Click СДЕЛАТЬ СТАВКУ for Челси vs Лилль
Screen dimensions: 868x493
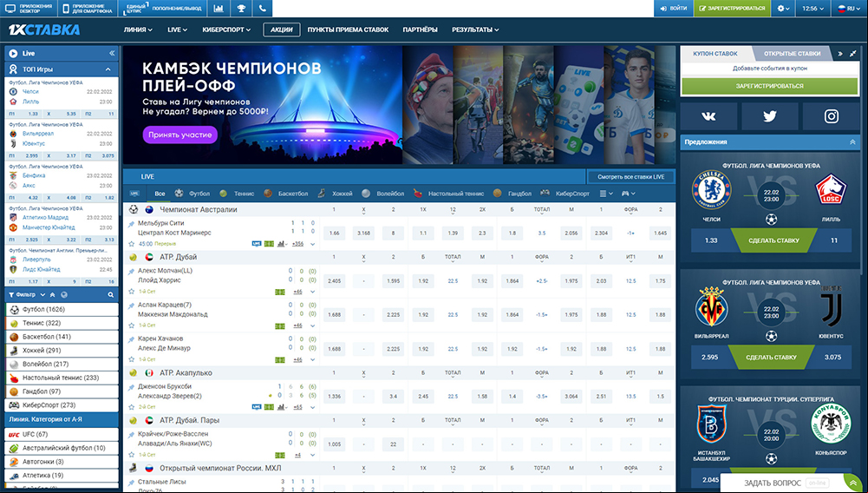(773, 240)
